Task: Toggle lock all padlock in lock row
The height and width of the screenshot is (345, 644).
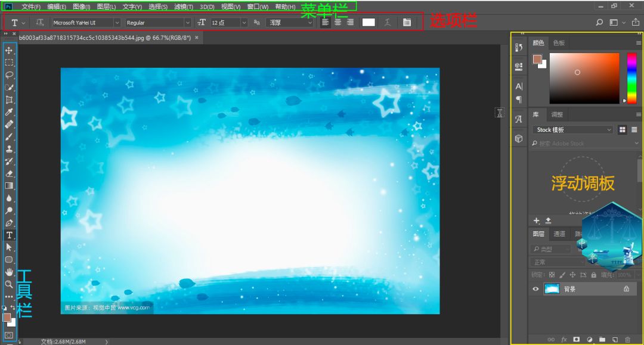Action: point(593,275)
